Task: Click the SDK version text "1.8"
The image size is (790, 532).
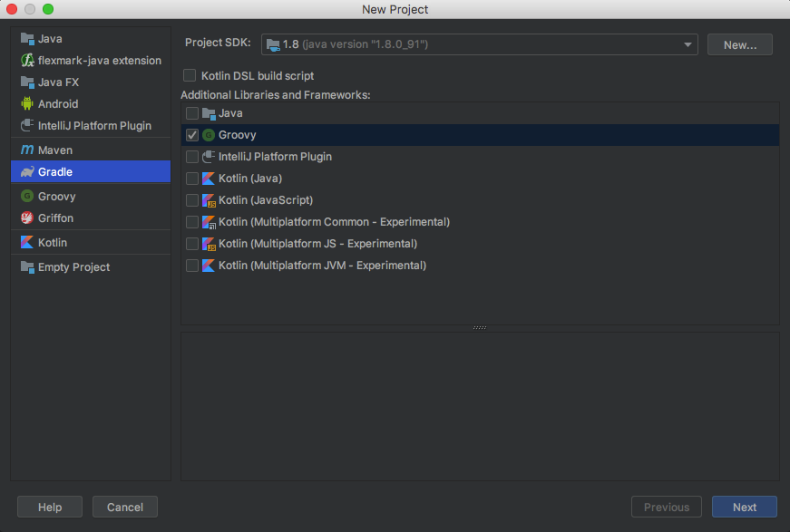Action: 291,44
